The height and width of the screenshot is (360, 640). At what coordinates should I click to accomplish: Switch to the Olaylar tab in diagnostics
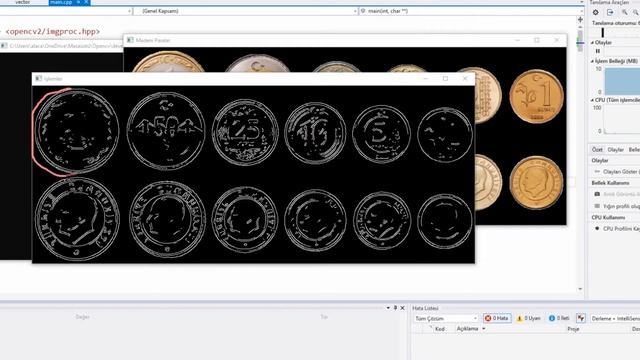click(616, 150)
